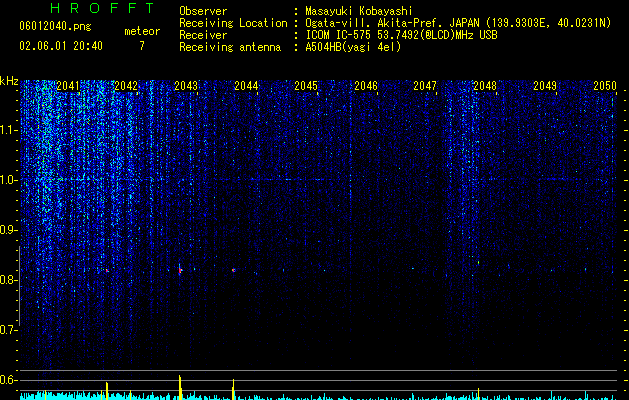The image size is (629, 400).
Task: Click the 2045 time label
Action: [x=306, y=86]
